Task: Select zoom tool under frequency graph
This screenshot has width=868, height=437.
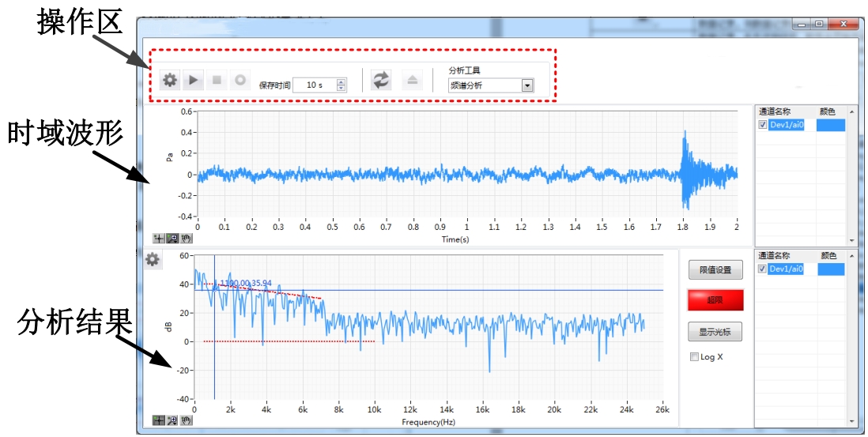Action: tap(172, 420)
